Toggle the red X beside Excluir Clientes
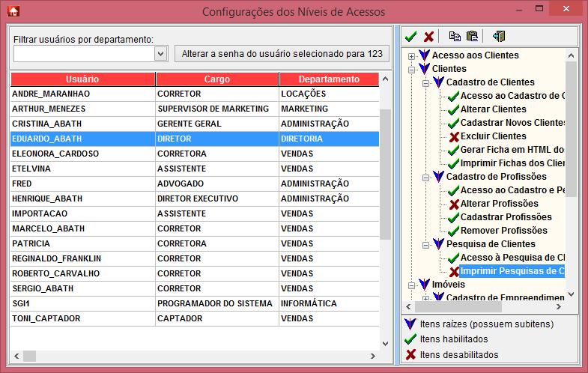588x373 pixels. 453,136
